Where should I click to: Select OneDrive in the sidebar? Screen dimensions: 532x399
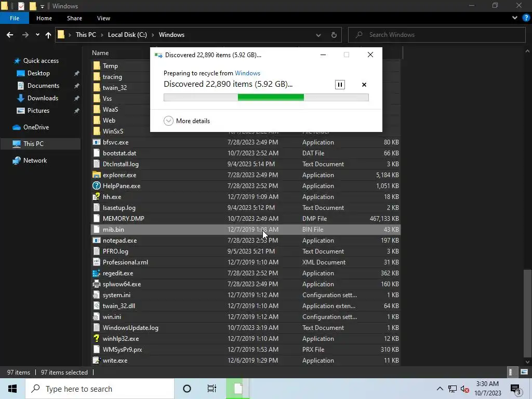click(36, 127)
